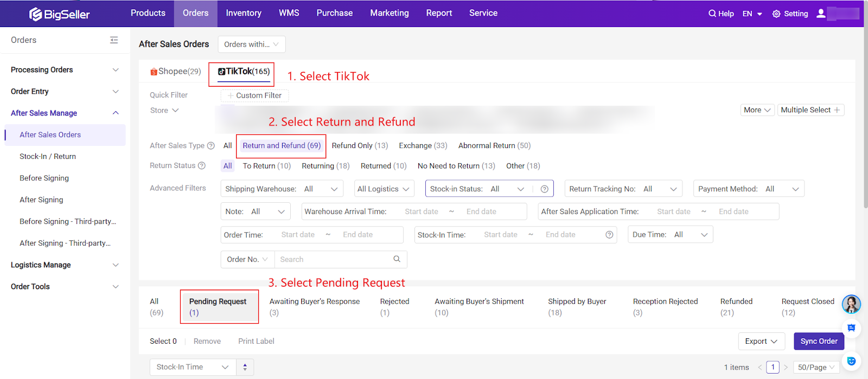Click the Order No. search input field

click(334, 260)
